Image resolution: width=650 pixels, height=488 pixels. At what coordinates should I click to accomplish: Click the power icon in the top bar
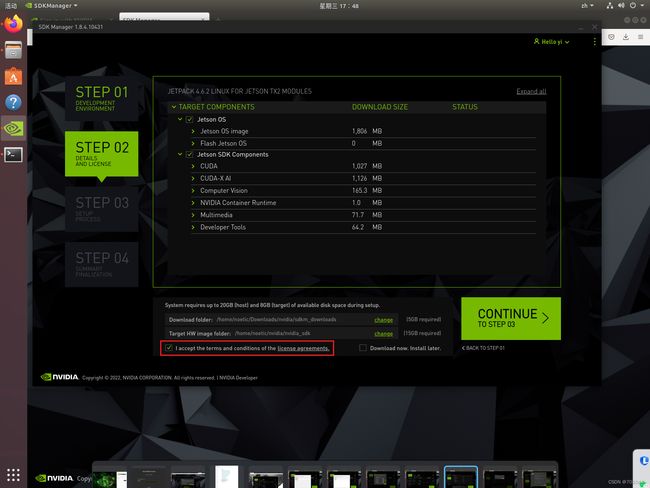[x=633, y=5]
